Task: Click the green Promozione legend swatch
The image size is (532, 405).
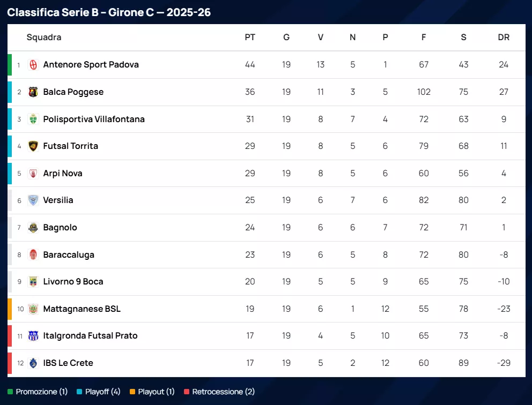Action: tap(10, 392)
